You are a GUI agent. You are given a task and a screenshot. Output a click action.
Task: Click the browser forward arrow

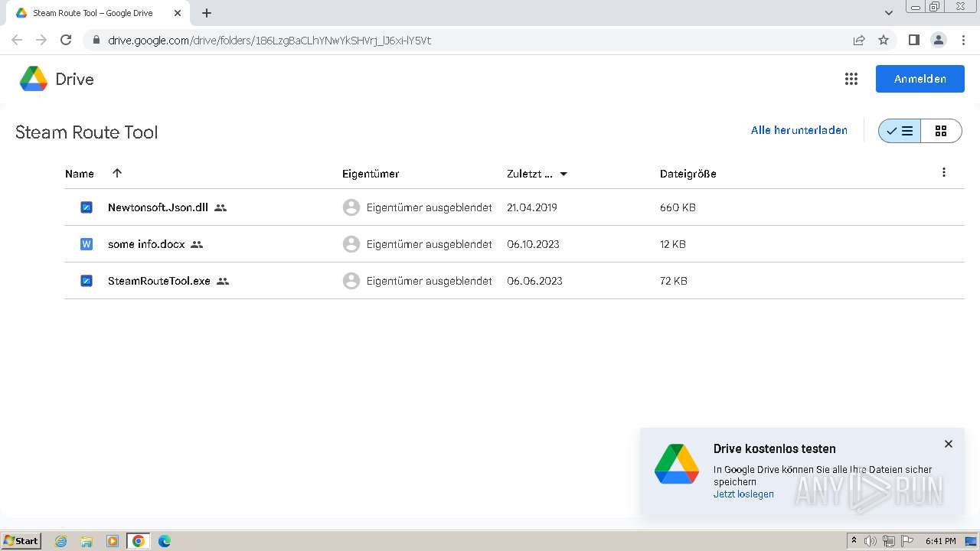pos(41,40)
